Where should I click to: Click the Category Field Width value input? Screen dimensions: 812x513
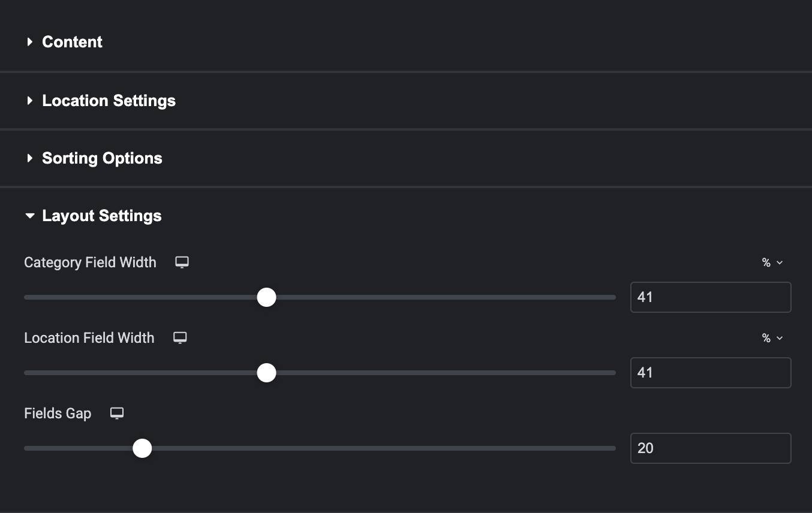pos(710,297)
